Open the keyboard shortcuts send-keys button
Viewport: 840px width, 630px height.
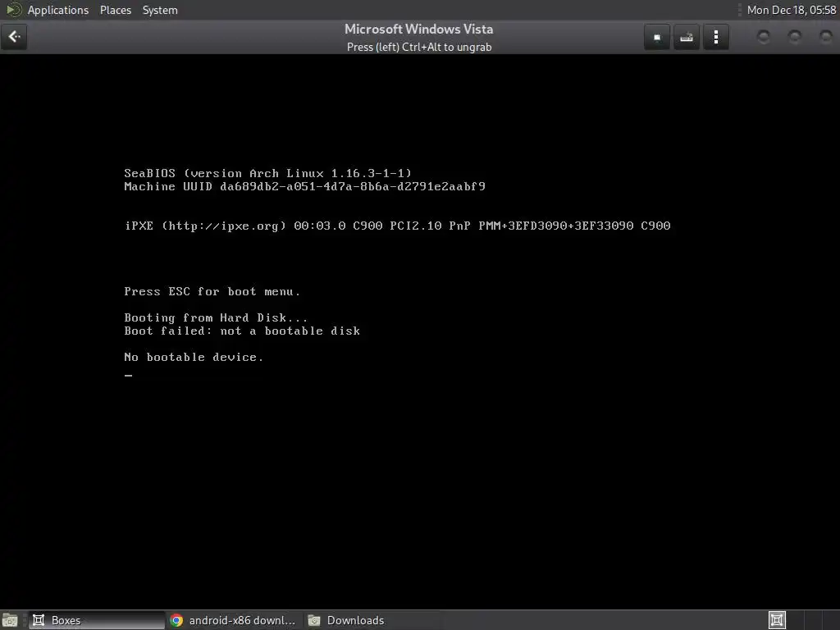[x=687, y=37]
